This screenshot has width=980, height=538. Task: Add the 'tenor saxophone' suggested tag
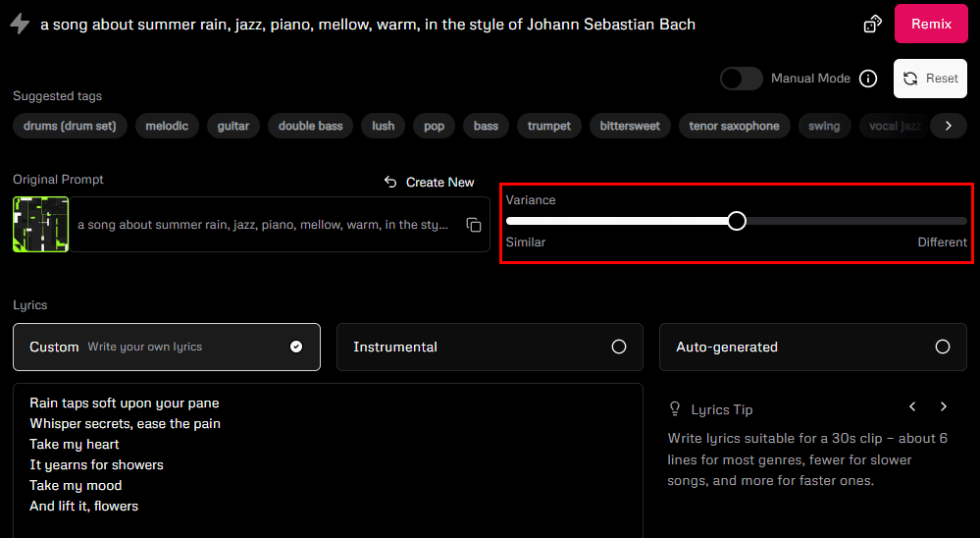point(734,126)
